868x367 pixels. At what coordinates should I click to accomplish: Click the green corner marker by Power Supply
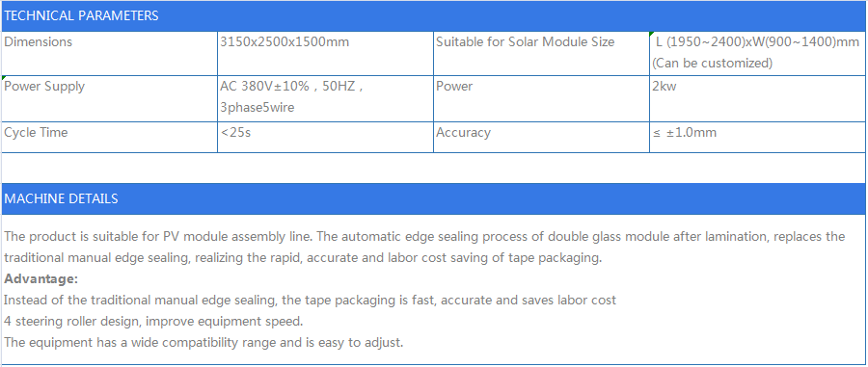(x=5, y=78)
